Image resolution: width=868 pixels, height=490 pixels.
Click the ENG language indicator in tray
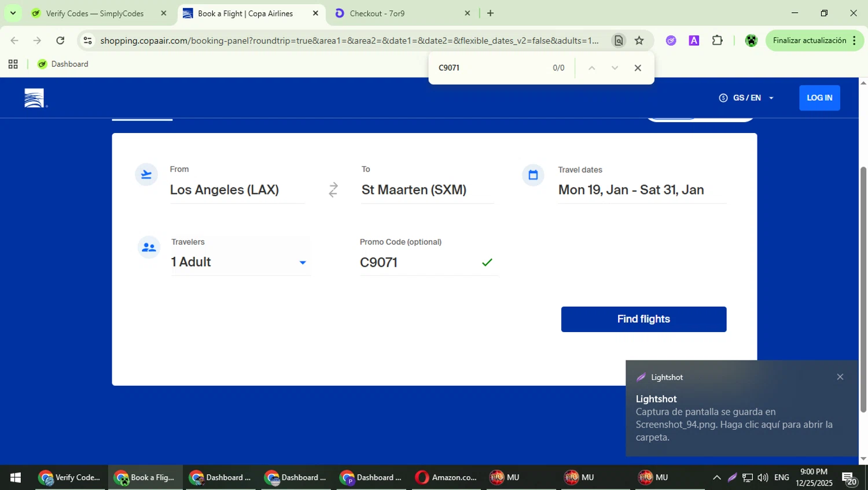tap(781, 477)
